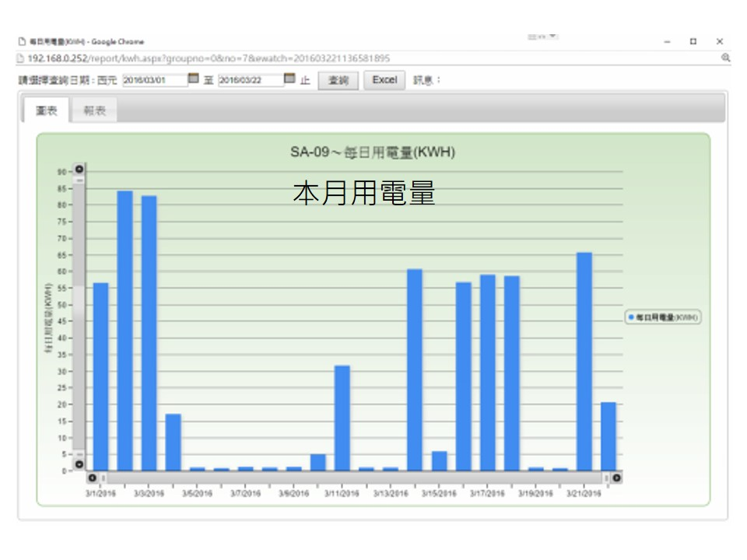The image size is (747, 560).
Task: Open the end date calendar picker
Action: [289, 79]
